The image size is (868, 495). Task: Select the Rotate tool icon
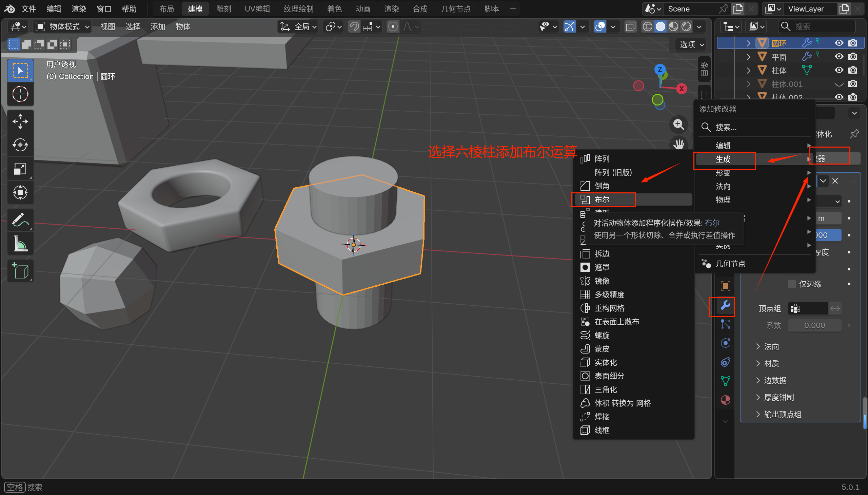[20, 145]
